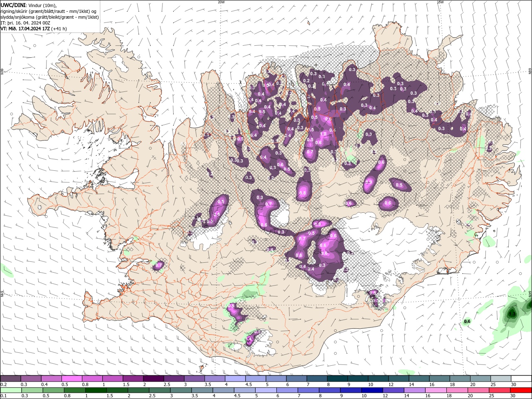Viewport: 532px width, 399px height.
Task: Select the bright red 30 swatch in the bottom legend row
Action: click(x=521, y=390)
